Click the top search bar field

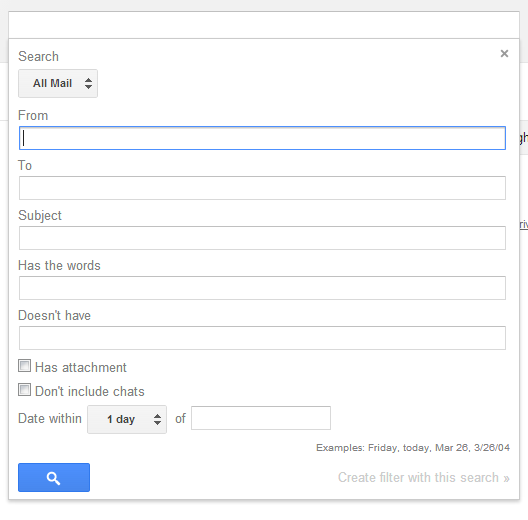(x=264, y=25)
